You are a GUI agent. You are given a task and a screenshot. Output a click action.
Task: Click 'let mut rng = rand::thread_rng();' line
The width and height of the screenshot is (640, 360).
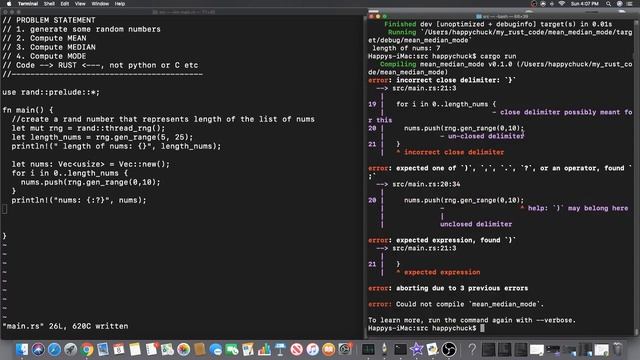88,128
